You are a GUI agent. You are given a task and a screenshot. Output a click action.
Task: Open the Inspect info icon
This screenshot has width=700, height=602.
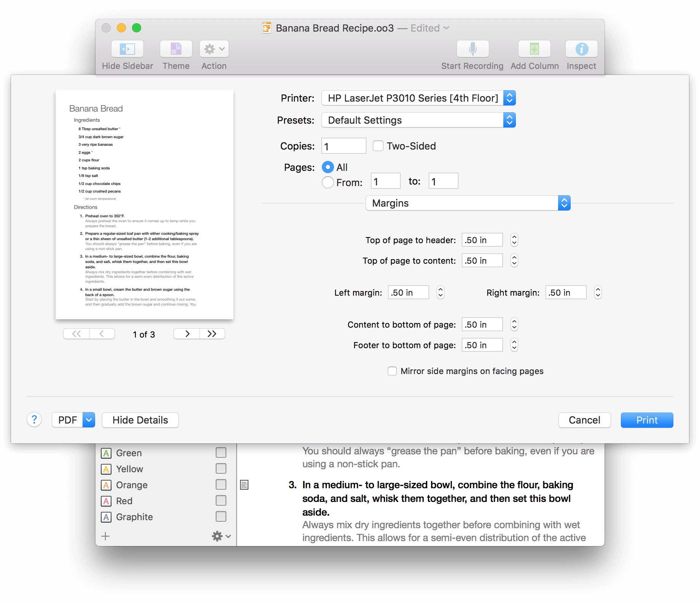tap(581, 49)
